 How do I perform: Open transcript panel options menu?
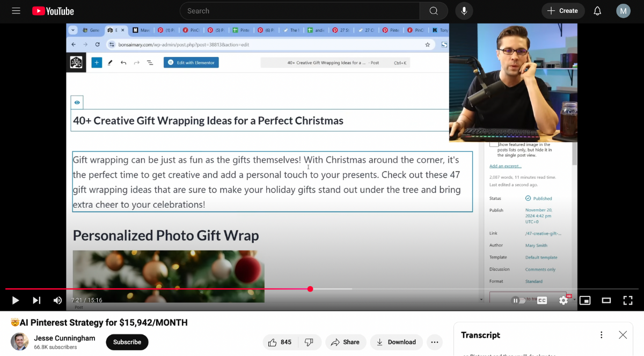pyautogui.click(x=602, y=335)
